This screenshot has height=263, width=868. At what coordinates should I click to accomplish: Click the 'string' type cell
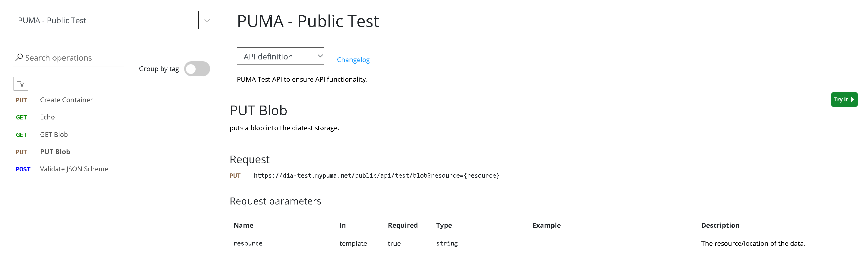point(447,243)
